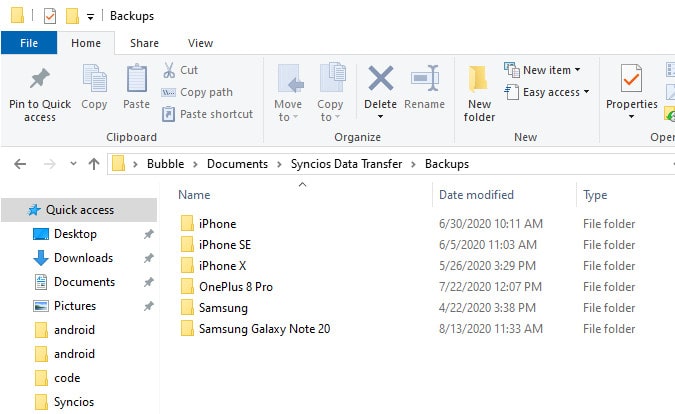
Task: Go to Syncios Data Transfer breadcrumb
Action: point(346,164)
